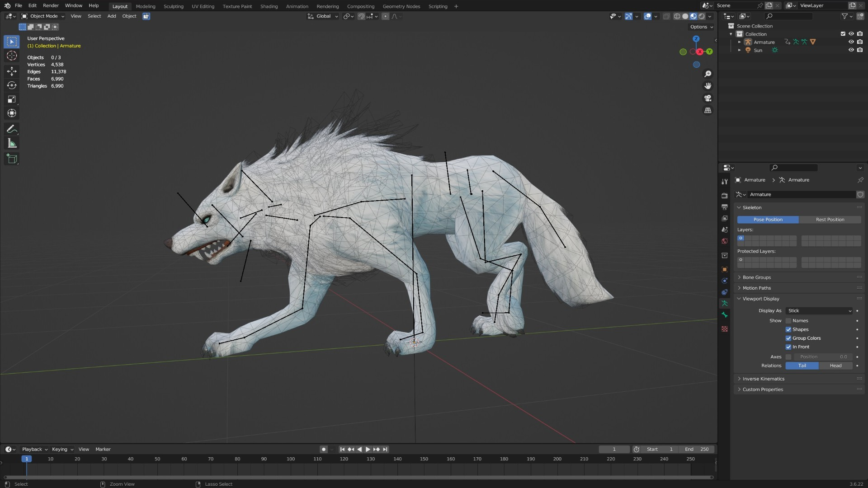The image size is (868, 488).
Task: Select the Measure tool
Action: click(12, 144)
